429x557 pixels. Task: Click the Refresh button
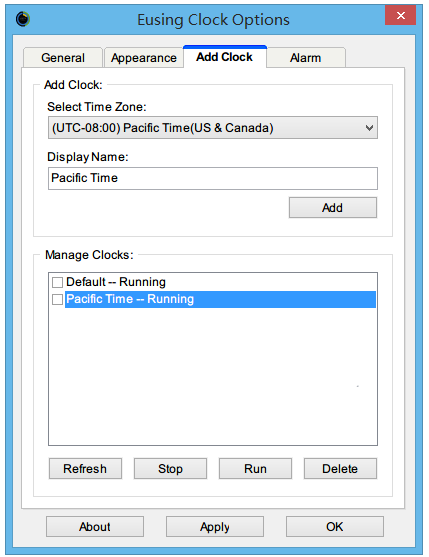(x=85, y=469)
